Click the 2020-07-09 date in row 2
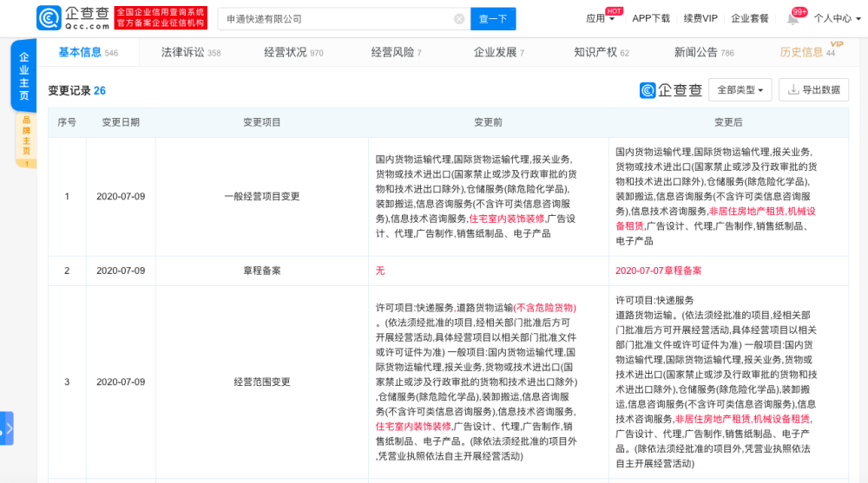This screenshot has height=483, width=868. [121, 271]
